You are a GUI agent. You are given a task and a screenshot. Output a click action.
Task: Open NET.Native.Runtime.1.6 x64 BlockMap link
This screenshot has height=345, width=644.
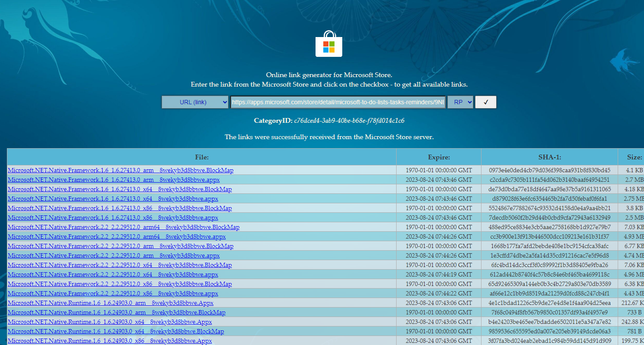(x=116, y=331)
